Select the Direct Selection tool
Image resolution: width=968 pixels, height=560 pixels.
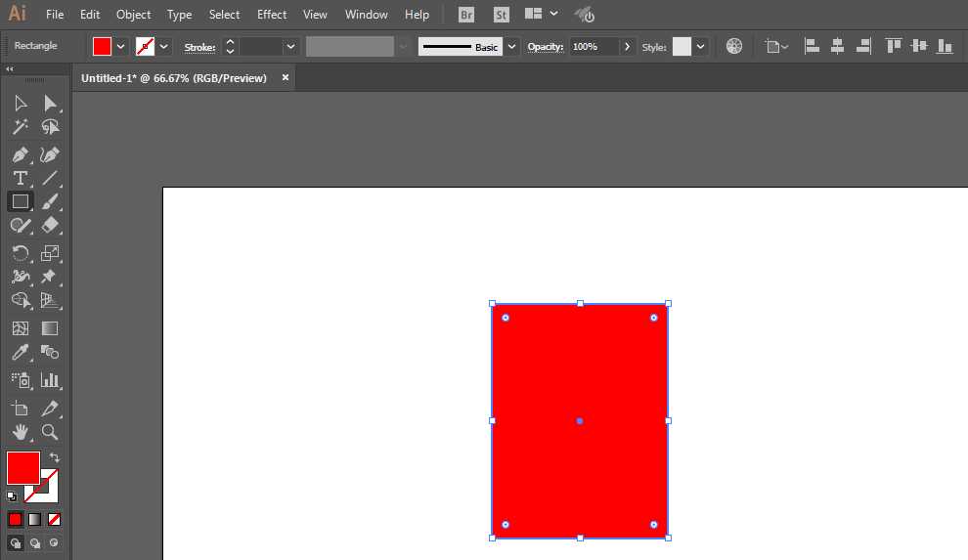[x=50, y=103]
